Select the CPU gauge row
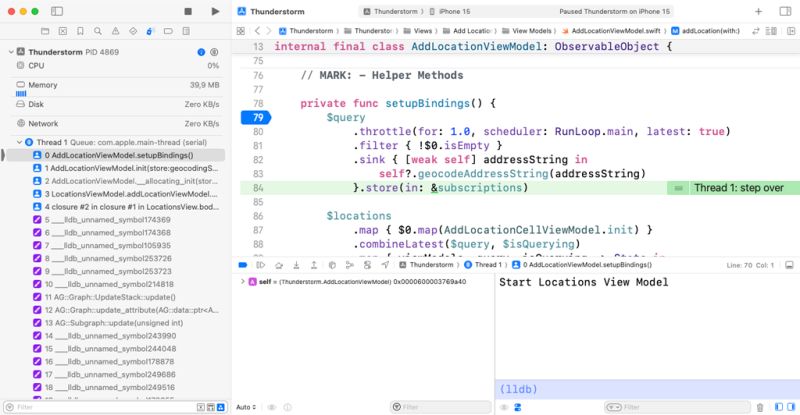Image resolution: width=800 pixels, height=415 pixels. point(117,66)
